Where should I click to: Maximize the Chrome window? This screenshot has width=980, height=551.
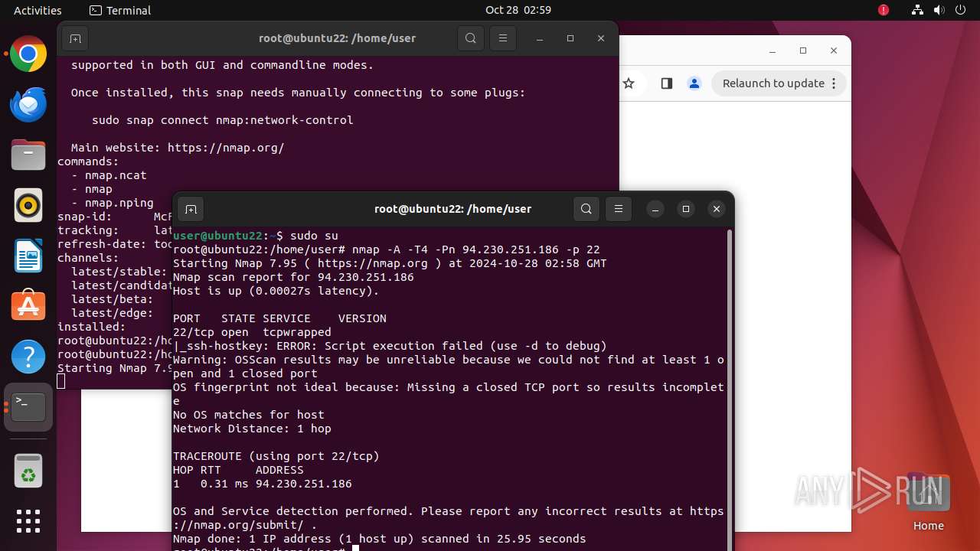tap(803, 51)
